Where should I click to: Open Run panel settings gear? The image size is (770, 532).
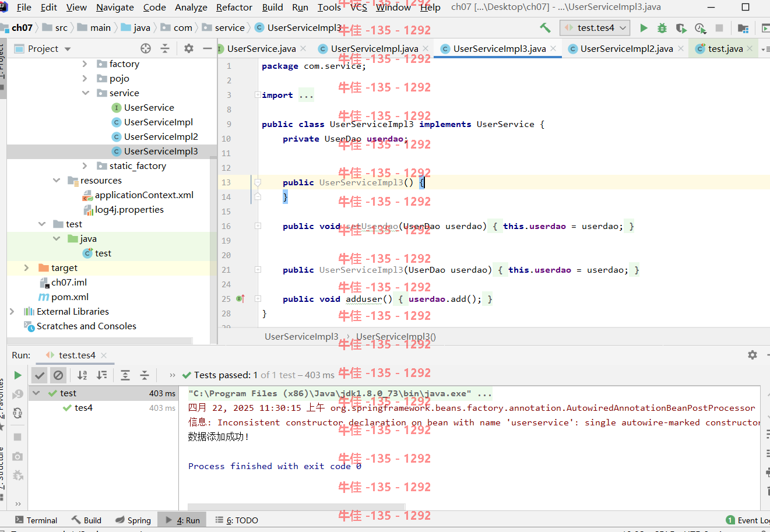(x=753, y=355)
